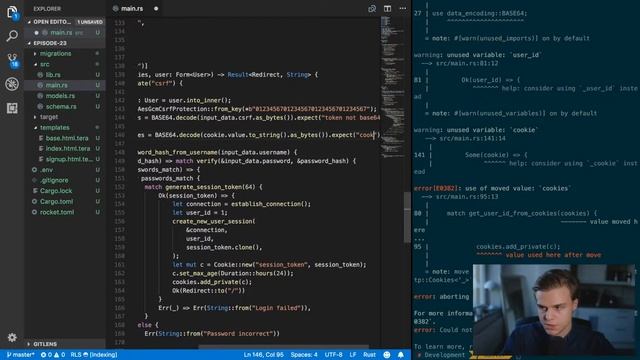Viewport: 640px width, 360px height.
Task: Click terminal warning unused variable 'user_id'
Action: point(478,55)
